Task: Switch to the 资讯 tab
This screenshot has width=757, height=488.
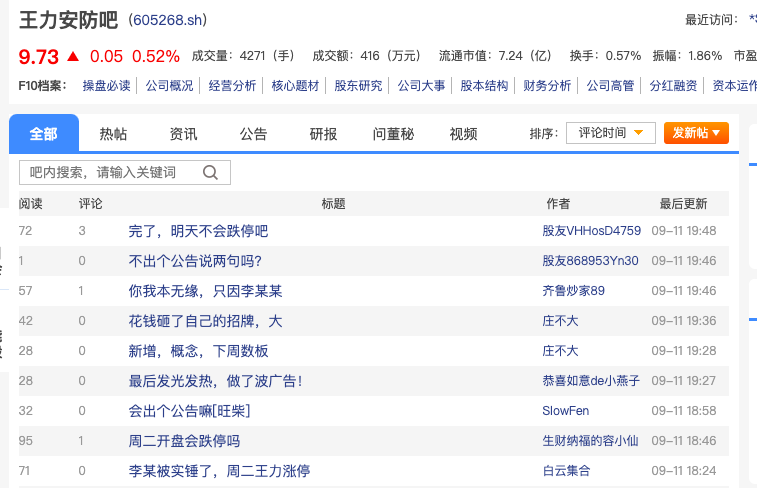Action: [x=183, y=134]
